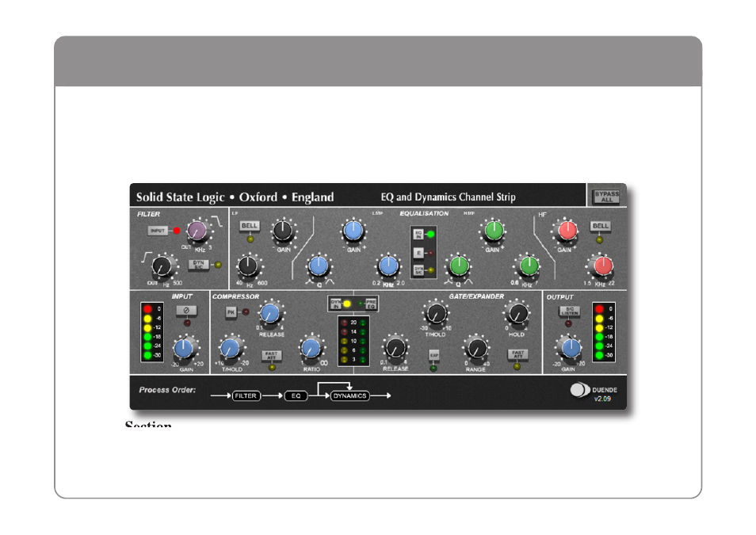Screen dimensions: 756x535
Task: Click the input level LED meter
Action: [152, 332]
